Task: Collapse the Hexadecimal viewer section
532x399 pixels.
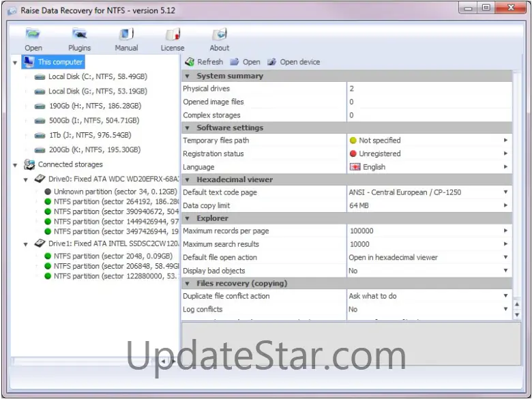Action: 188,180
